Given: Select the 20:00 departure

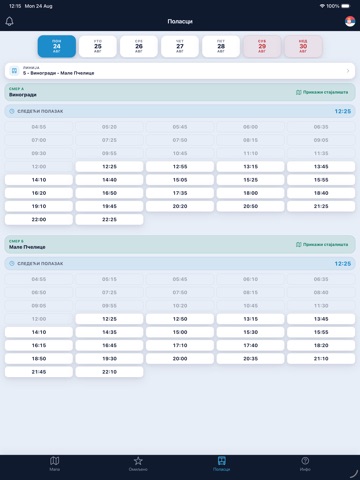Looking at the screenshot, I should [x=180, y=359].
